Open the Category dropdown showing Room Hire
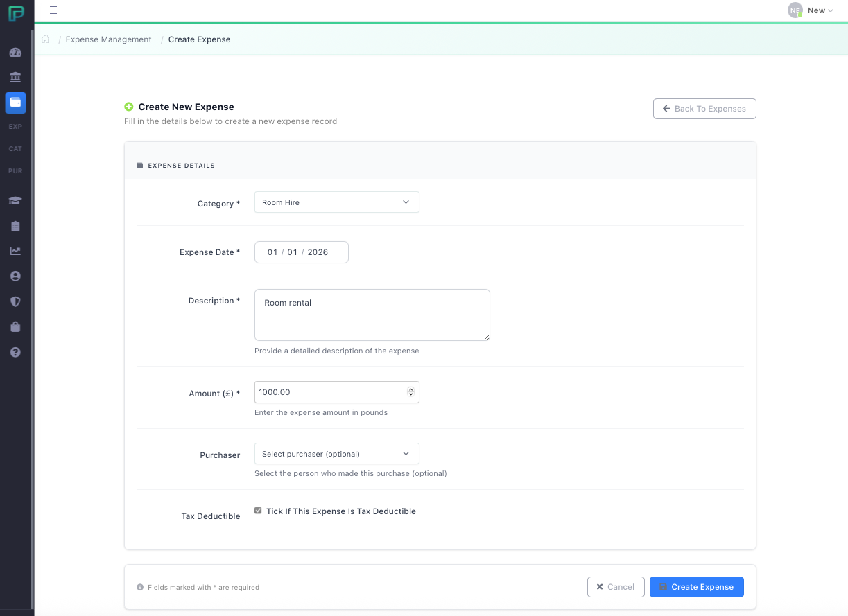The height and width of the screenshot is (616, 848). pos(336,202)
